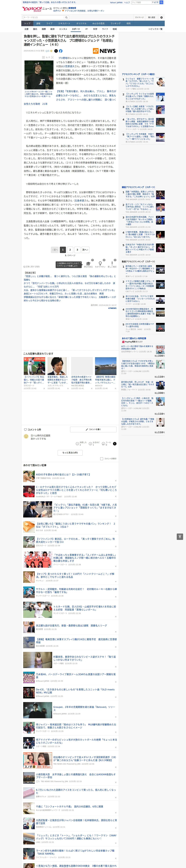This screenshot has height=868, width=186.
Task: Go to article page 3
Action: (x=77, y=250)
